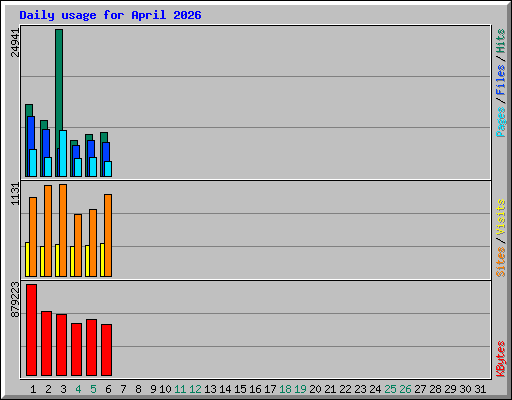Image resolution: width=512 pixels, height=400 pixels.
Task: Click the yellow Visits legend label
Action: coord(500,217)
